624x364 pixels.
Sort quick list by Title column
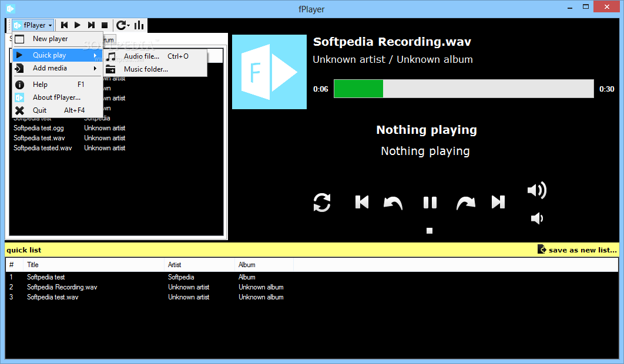(95, 265)
